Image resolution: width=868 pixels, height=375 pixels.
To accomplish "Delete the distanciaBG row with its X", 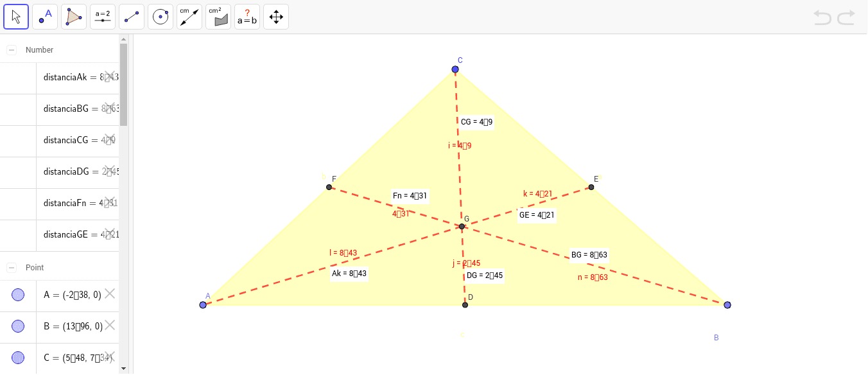I will (110, 108).
